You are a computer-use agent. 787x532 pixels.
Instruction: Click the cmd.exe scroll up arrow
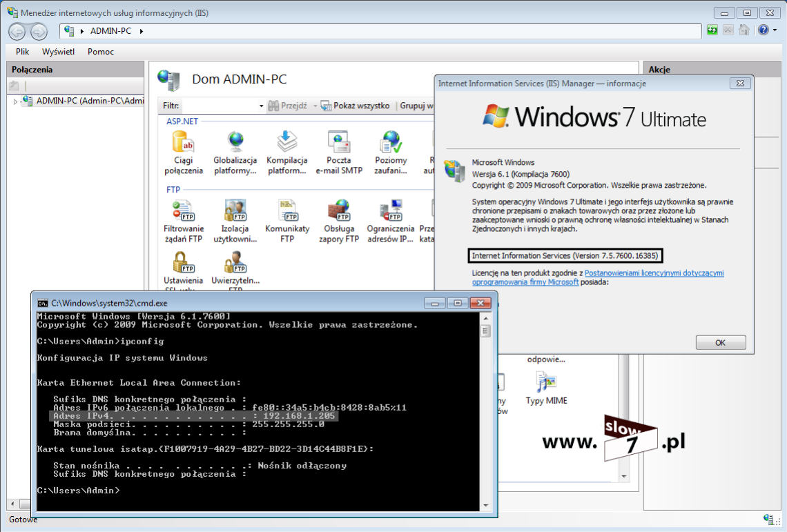coord(485,318)
